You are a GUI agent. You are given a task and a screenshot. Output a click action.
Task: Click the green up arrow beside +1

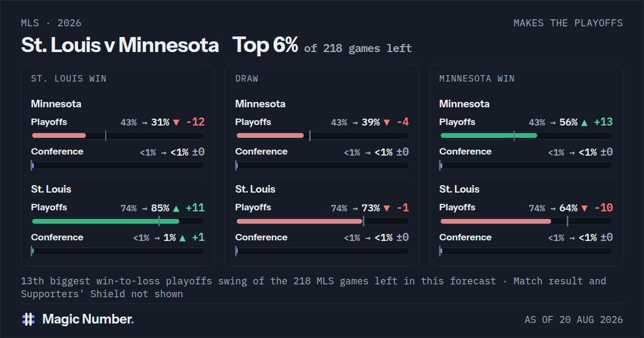pos(182,238)
